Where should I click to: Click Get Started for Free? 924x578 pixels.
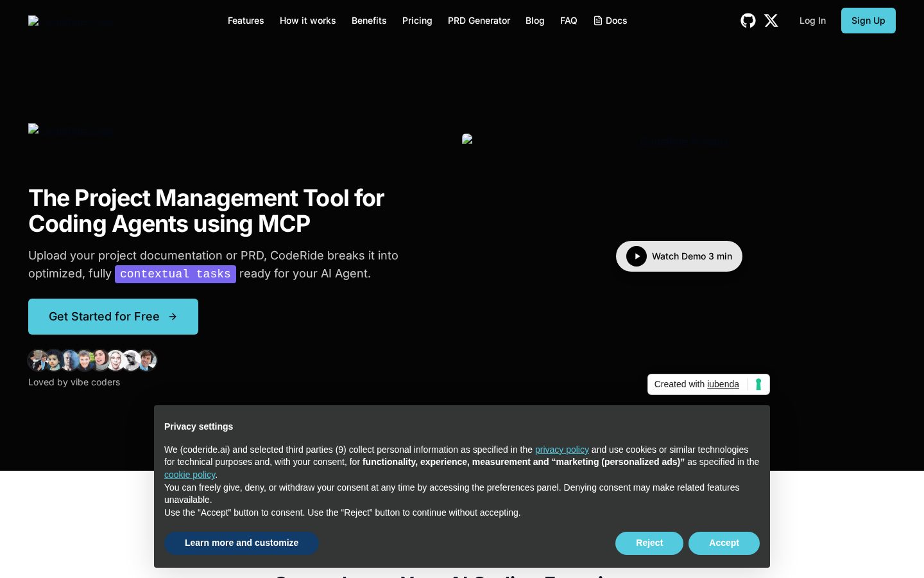point(113,317)
